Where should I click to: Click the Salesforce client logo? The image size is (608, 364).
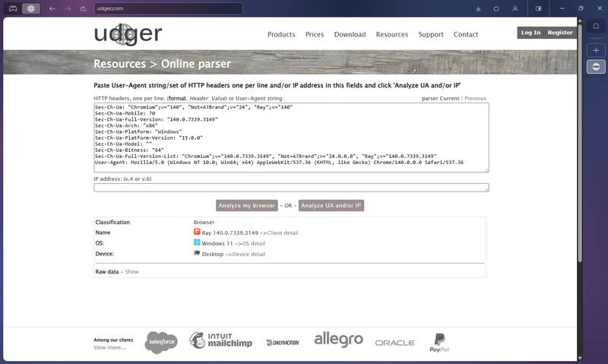161,342
